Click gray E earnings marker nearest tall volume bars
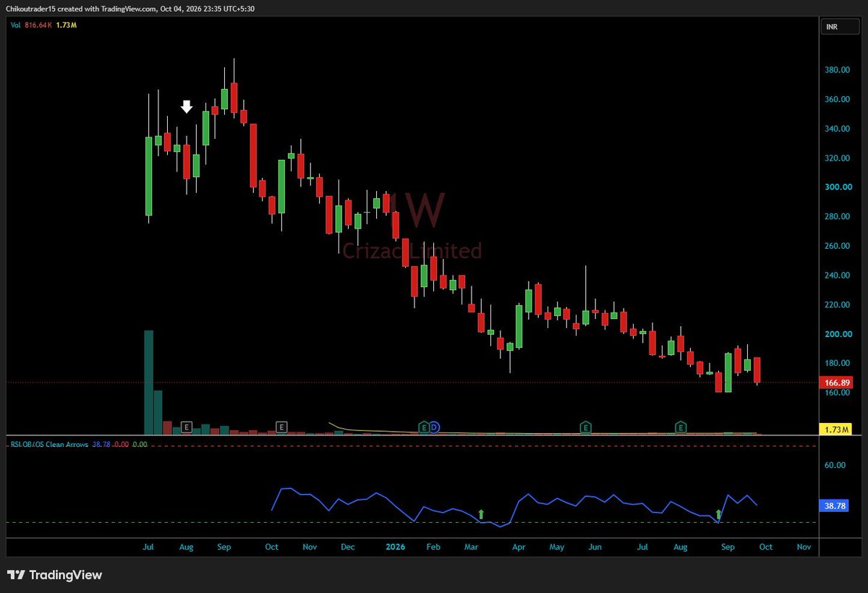This screenshot has height=593, width=868. 187,427
